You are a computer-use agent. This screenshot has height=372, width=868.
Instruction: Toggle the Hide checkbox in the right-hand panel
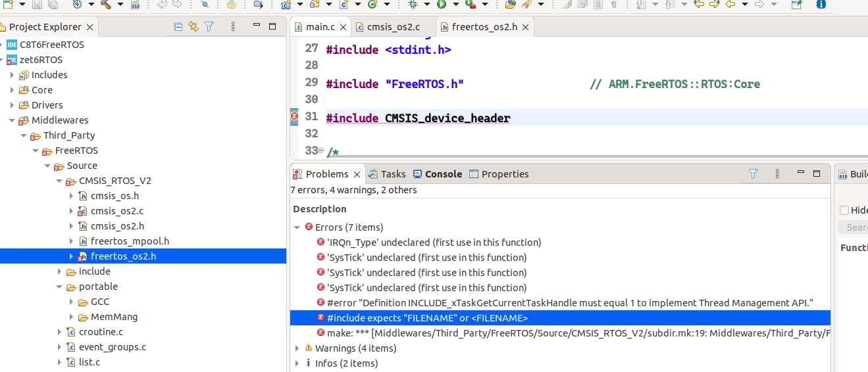[x=844, y=210]
